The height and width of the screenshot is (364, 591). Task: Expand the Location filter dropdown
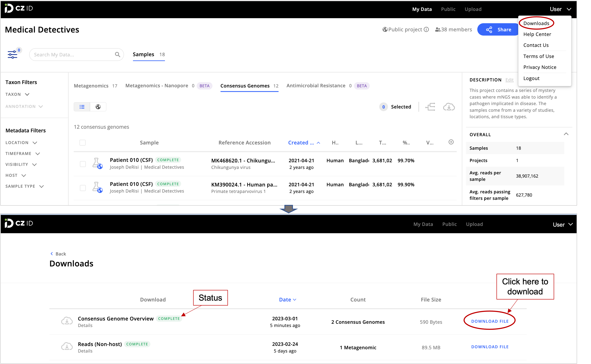[x=21, y=143]
